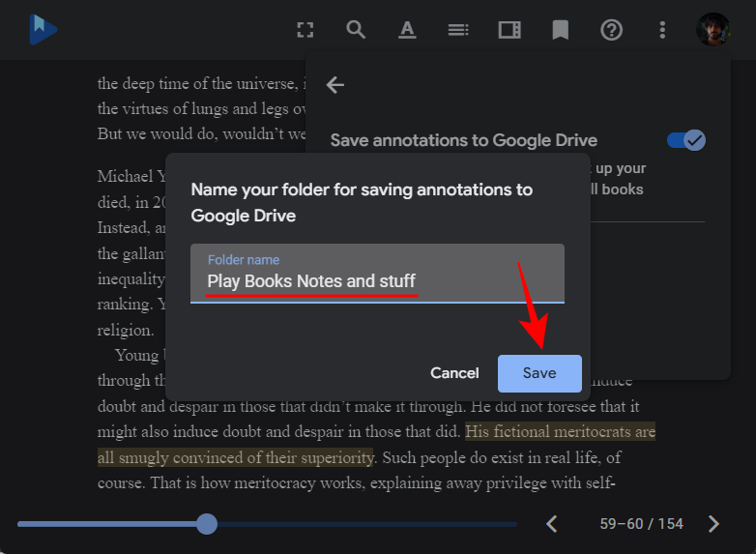Screen dimensions: 756x554
Task: Open the table of contents
Action: coord(458,30)
